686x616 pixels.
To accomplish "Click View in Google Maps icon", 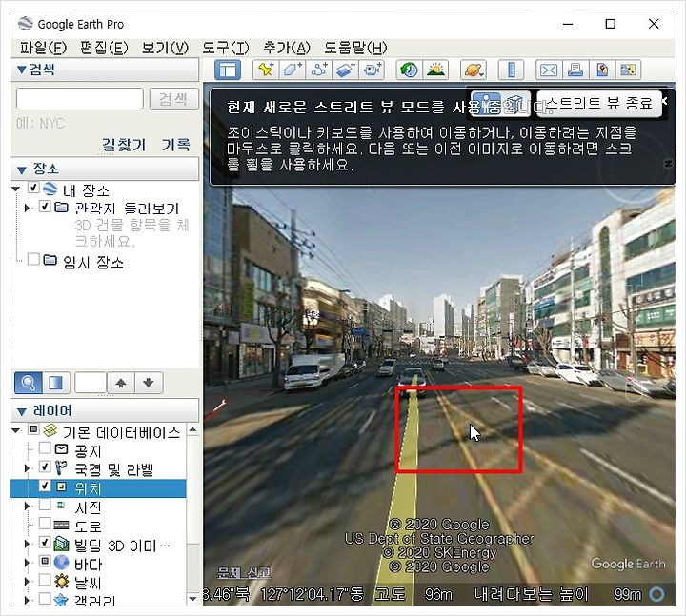I will (x=628, y=70).
